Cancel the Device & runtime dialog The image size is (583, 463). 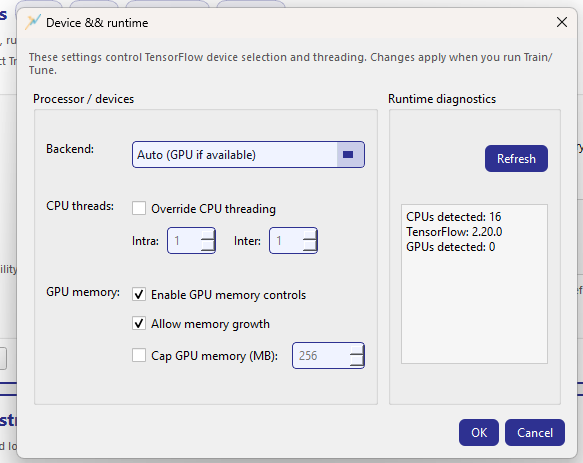[x=535, y=433]
